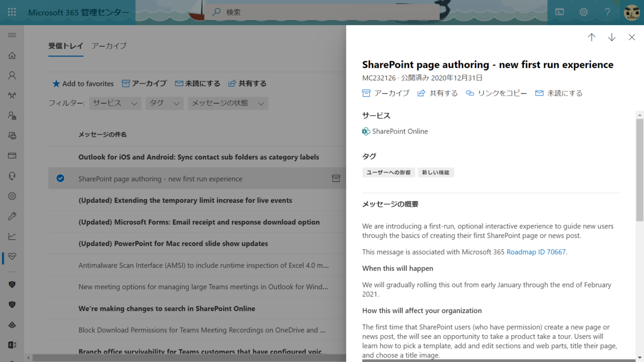The height and width of the screenshot is (362, 644).
Task: Open the second shield Compliance admin center icon
Action: point(12,304)
